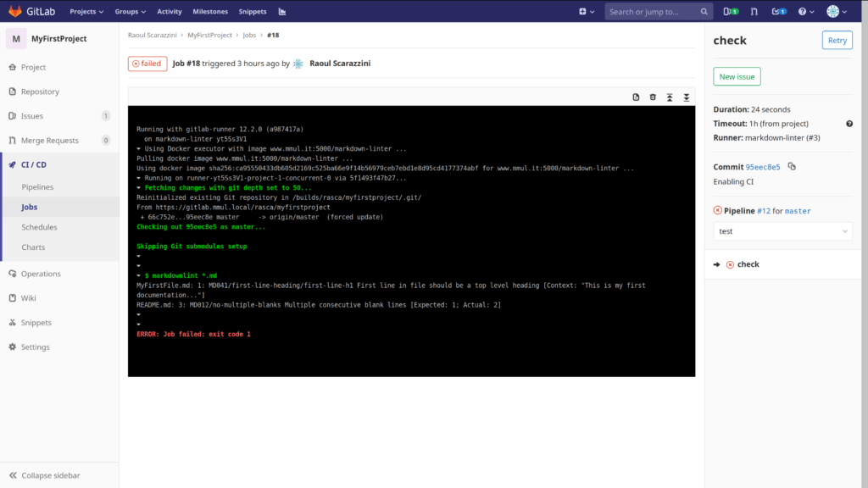Open pipeline #12 link
Viewport: 868px width, 488px height.
[764, 211]
